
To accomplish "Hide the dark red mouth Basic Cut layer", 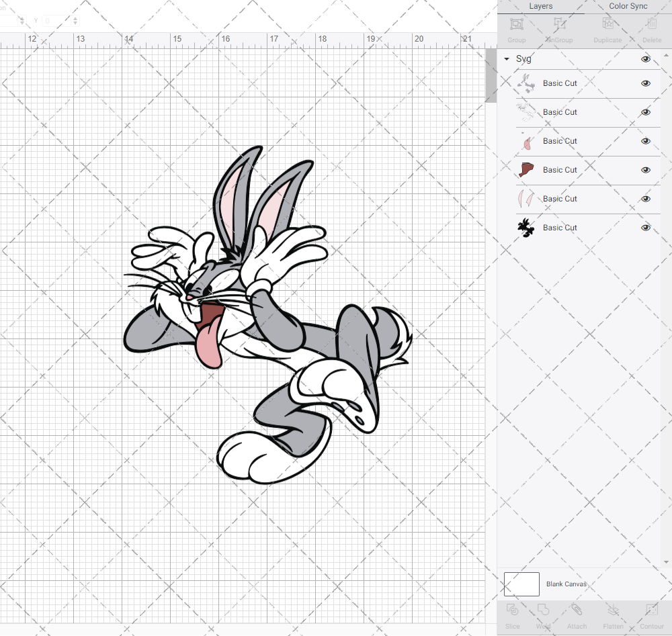I will [x=645, y=170].
